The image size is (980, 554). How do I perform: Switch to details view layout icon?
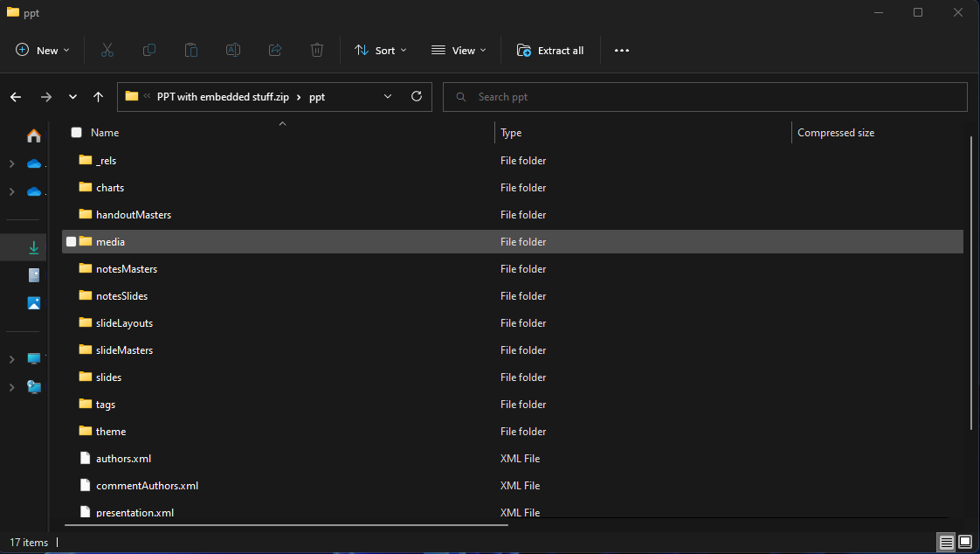tap(947, 542)
